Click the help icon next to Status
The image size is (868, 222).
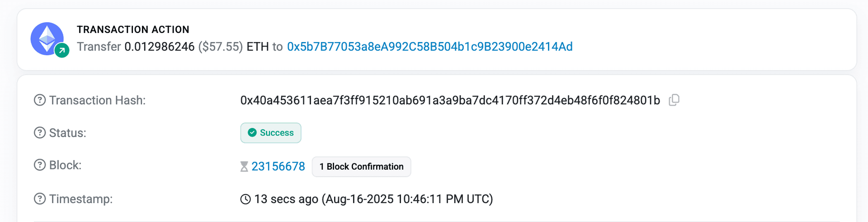40,133
